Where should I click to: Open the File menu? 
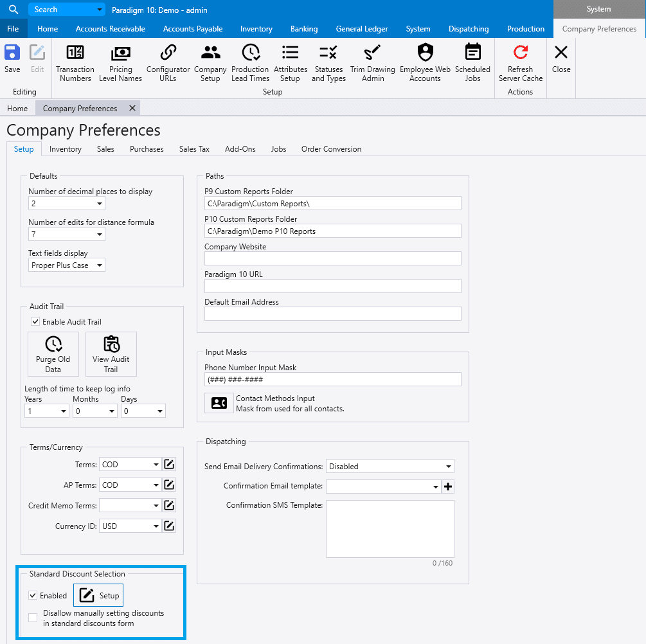[x=13, y=29]
